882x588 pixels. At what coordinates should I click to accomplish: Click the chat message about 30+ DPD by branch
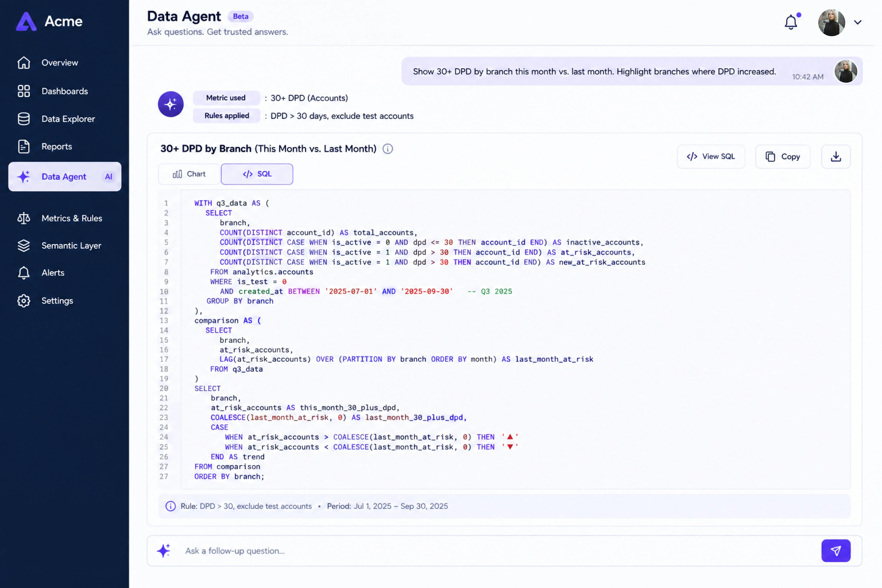(x=594, y=72)
